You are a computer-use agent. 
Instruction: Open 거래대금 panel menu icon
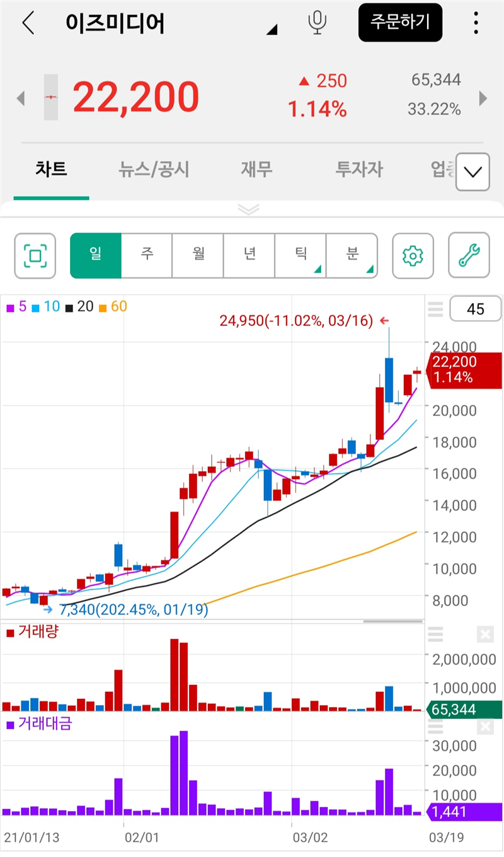[x=435, y=727]
